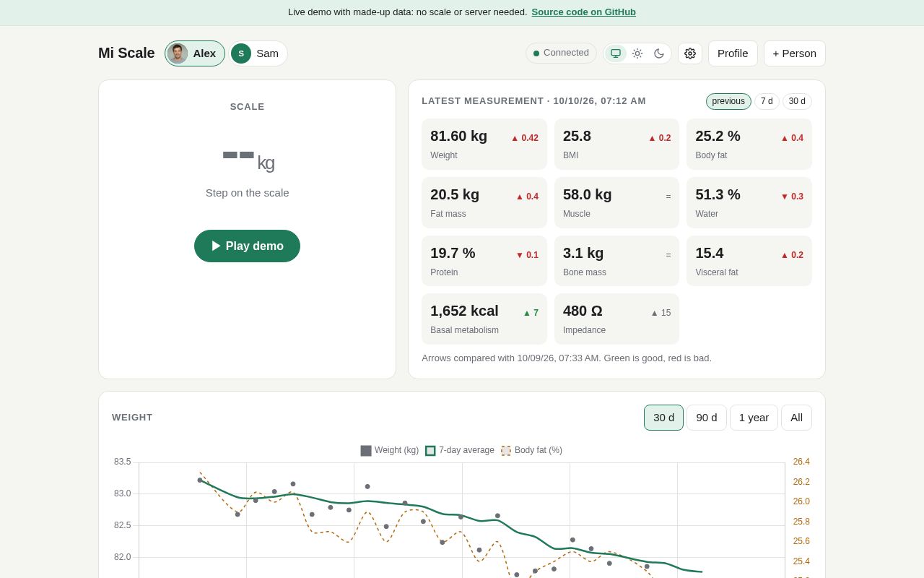924x578 pixels.
Task: Select the 19.7 % Protein card
Action: 484,261
